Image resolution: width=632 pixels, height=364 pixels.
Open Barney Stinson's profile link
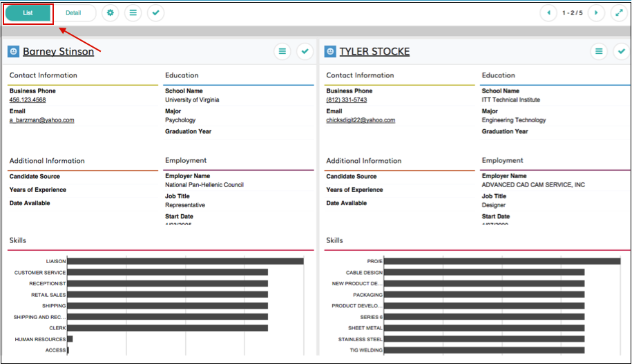59,51
